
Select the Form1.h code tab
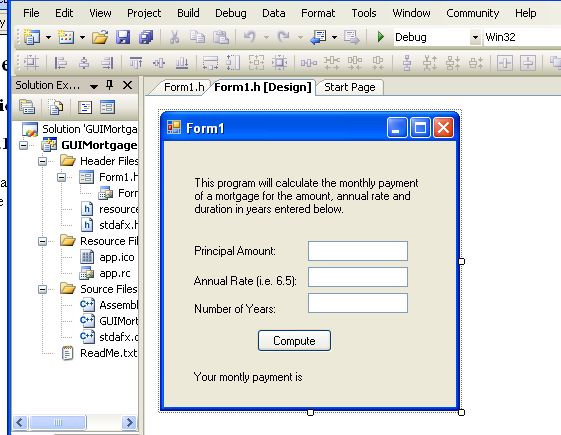[184, 87]
